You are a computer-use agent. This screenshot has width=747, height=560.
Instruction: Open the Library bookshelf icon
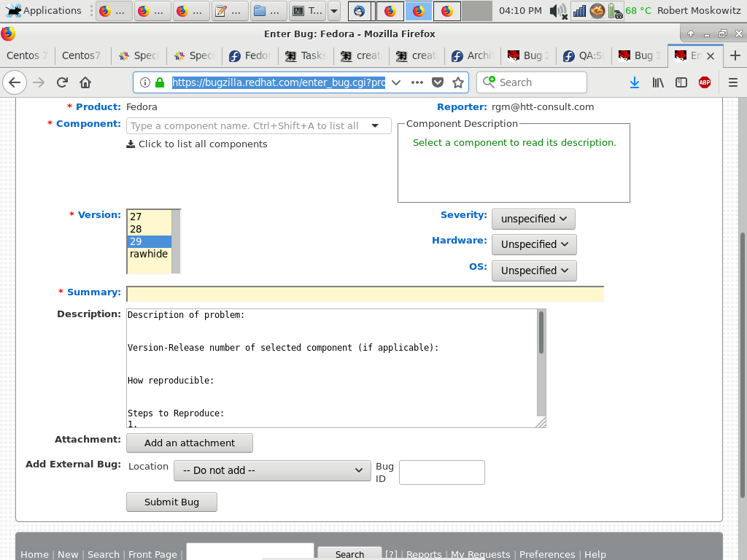[x=658, y=82]
